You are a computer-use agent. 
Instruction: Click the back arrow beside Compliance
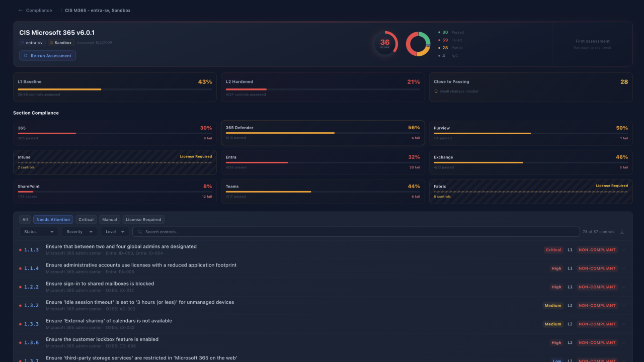pyautogui.click(x=21, y=11)
